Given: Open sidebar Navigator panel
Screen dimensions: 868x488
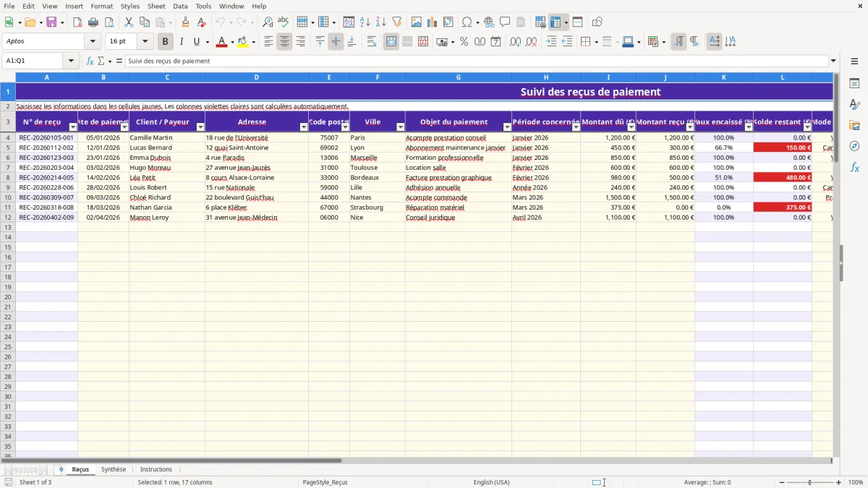Looking at the screenshot, I should (854, 146).
